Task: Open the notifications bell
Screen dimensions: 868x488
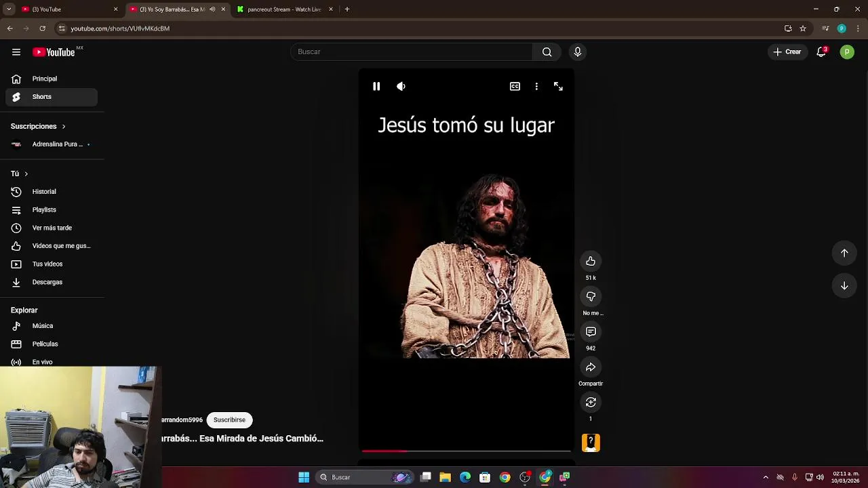Action: pos(821,52)
